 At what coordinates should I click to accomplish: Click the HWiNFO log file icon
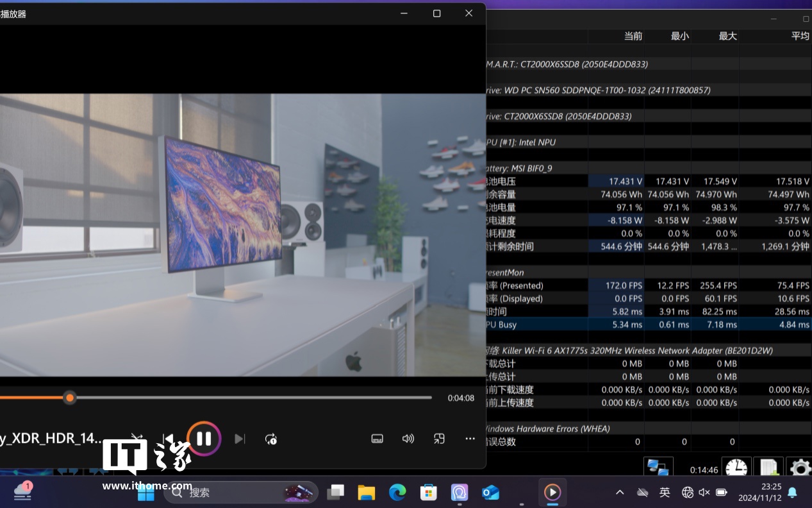click(x=768, y=468)
